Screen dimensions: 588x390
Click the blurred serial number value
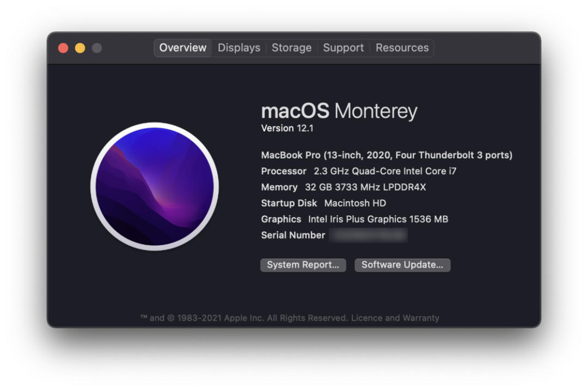tap(368, 235)
